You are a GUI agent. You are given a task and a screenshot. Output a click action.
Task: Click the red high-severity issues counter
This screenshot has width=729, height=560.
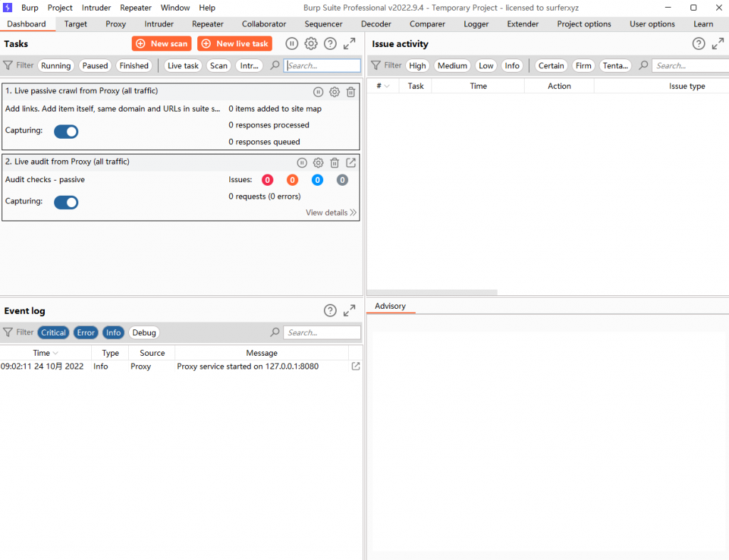[x=268, y=180]
